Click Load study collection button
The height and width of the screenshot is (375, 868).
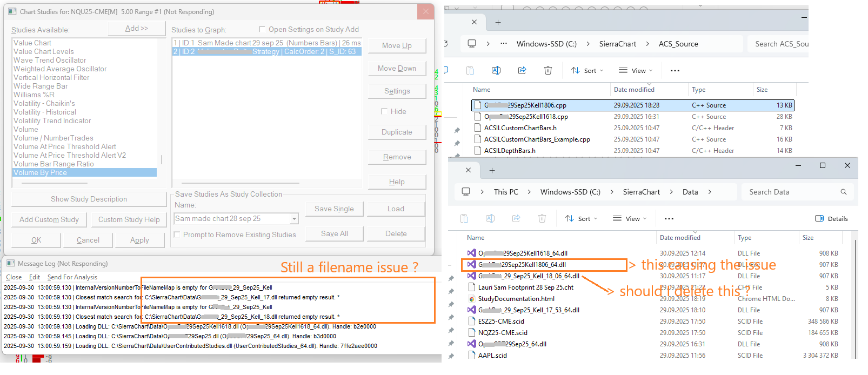tap(396, 209)
